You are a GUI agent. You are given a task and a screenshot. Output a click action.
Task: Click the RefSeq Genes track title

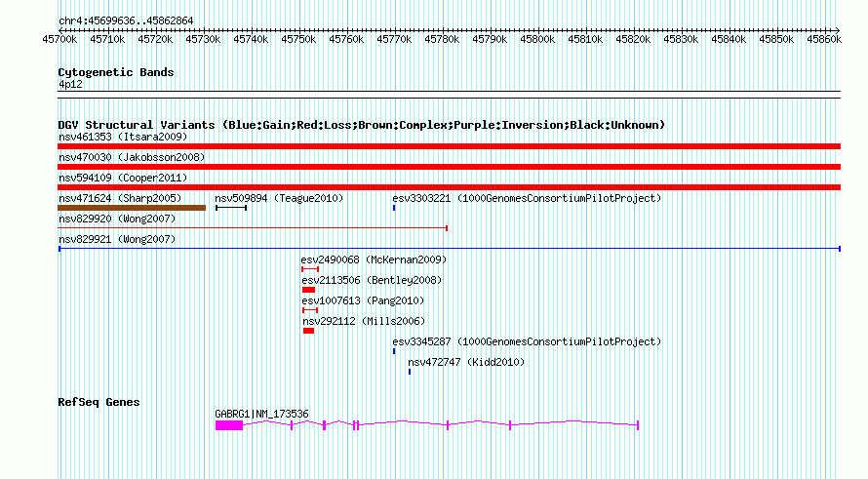click(x=99, y=402)
